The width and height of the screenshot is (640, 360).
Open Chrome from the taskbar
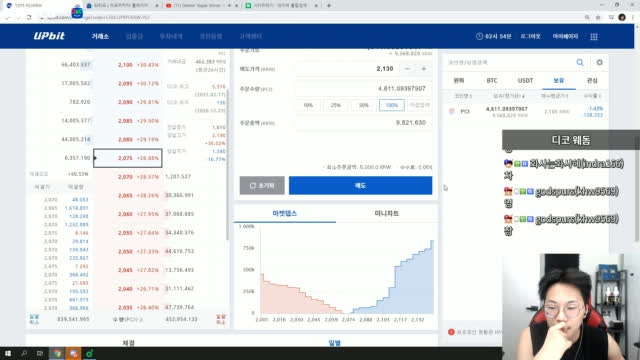click(x=57, y=353)
